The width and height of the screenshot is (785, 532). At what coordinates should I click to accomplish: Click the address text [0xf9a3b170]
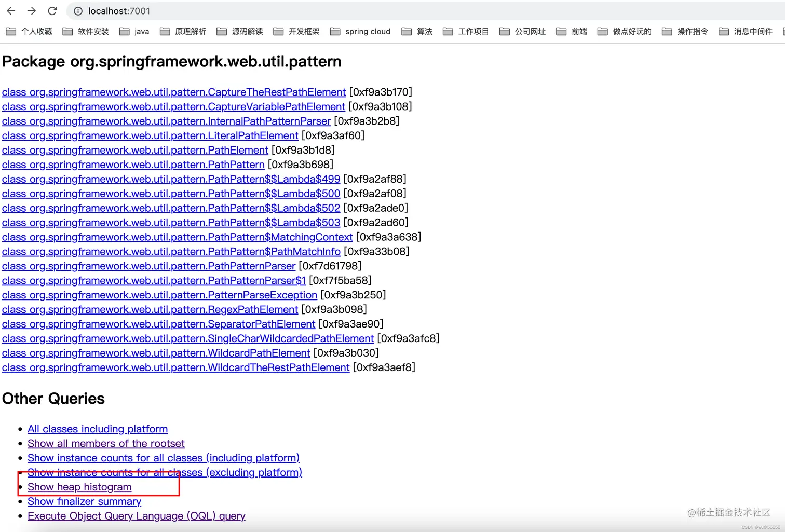tap(381, 92)
